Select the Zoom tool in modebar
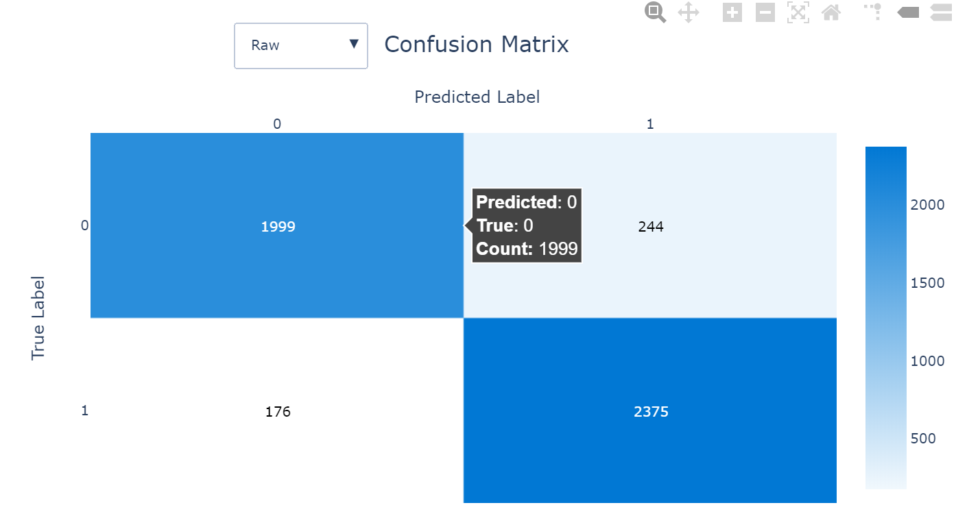The height and width of the screenshot is (527, 980). pos(655,12)
